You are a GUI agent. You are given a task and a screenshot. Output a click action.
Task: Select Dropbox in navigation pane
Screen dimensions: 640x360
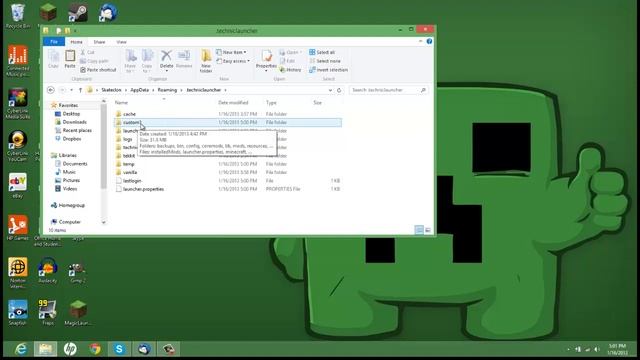[x=71, y=139]
